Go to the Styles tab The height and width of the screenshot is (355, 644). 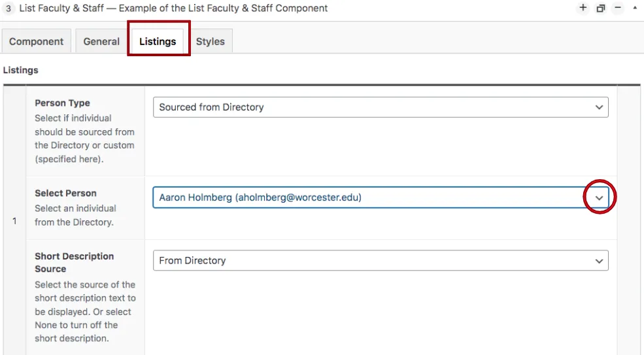point(210,41)
